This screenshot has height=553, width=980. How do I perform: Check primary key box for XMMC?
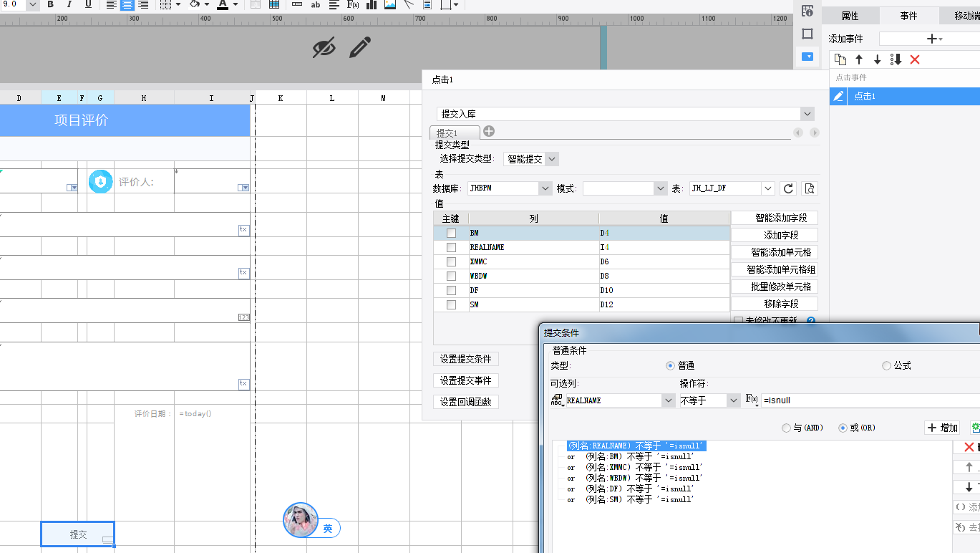point(451,261)
